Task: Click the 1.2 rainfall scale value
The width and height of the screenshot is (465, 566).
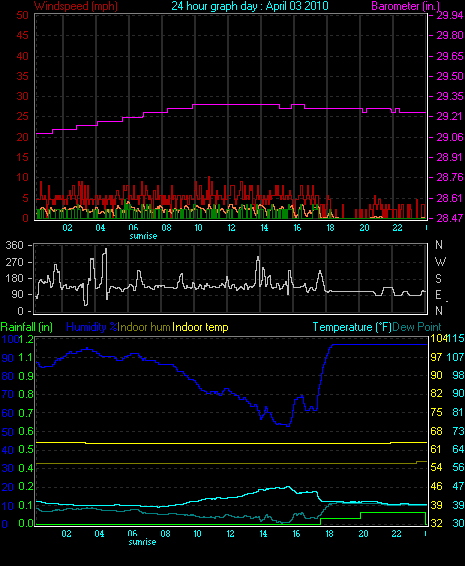Action: (26, 339)
